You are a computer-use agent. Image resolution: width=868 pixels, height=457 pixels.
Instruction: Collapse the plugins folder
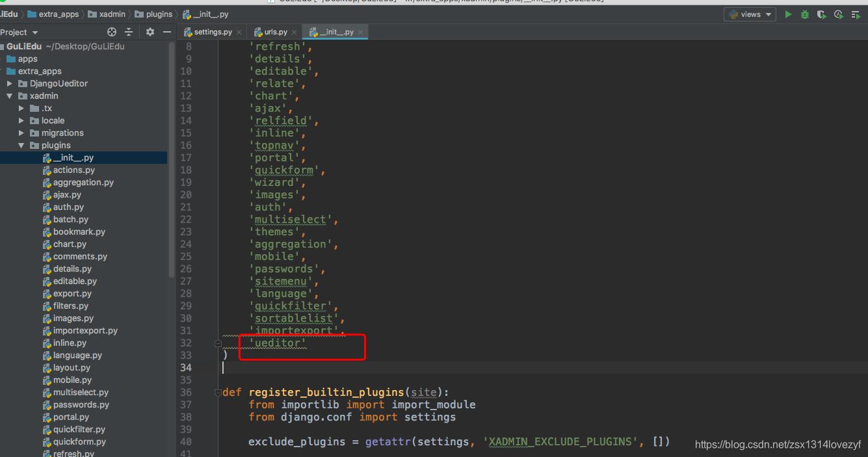[x=21, y=146]
